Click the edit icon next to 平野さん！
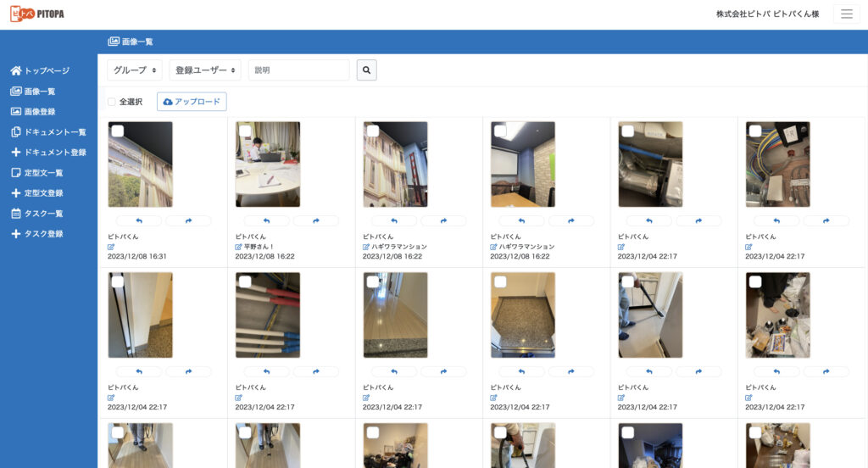The image size is (868, 468). coord(238,247)
